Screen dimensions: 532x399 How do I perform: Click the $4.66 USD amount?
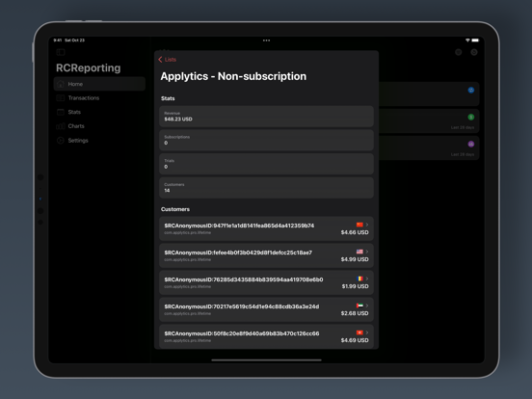355,232
